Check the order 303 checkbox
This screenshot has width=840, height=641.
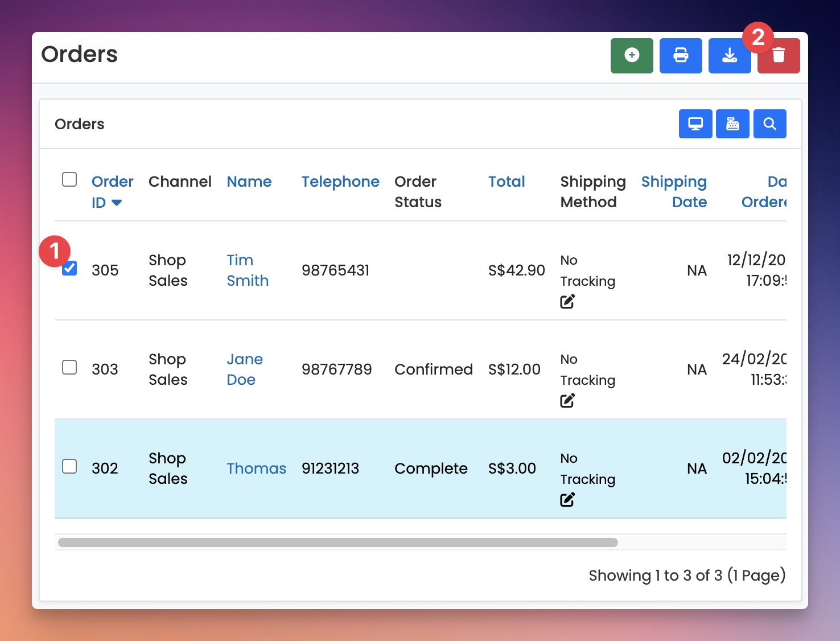pyautogui.click(x=69, y=367)
